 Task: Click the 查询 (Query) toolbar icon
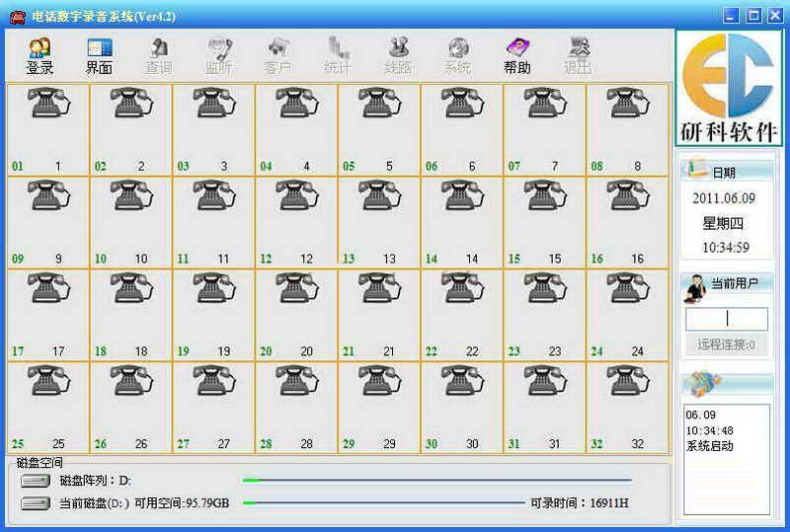158,56
